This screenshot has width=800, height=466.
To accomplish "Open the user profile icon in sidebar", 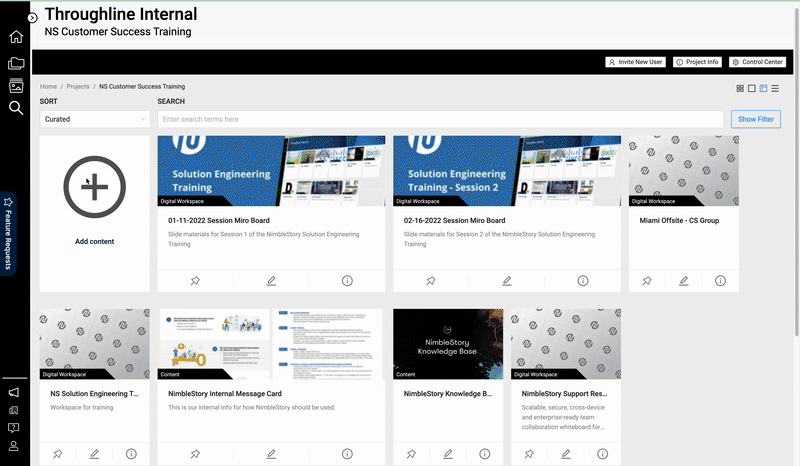I will click(x=14, y=446).
